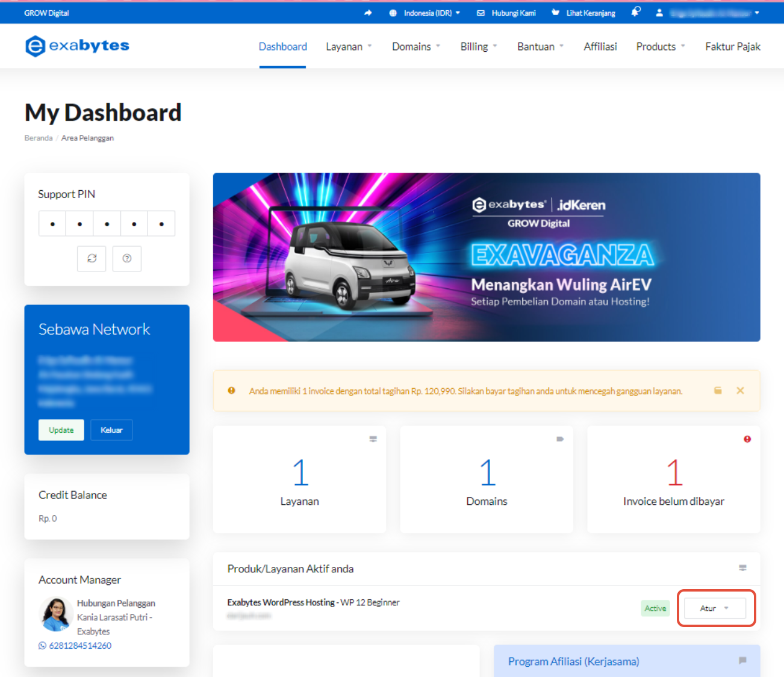The width and height of the screenshot is (784, 677).
Task: Open Lihat Keranjang cart link
Action: (x=583, y=13)
